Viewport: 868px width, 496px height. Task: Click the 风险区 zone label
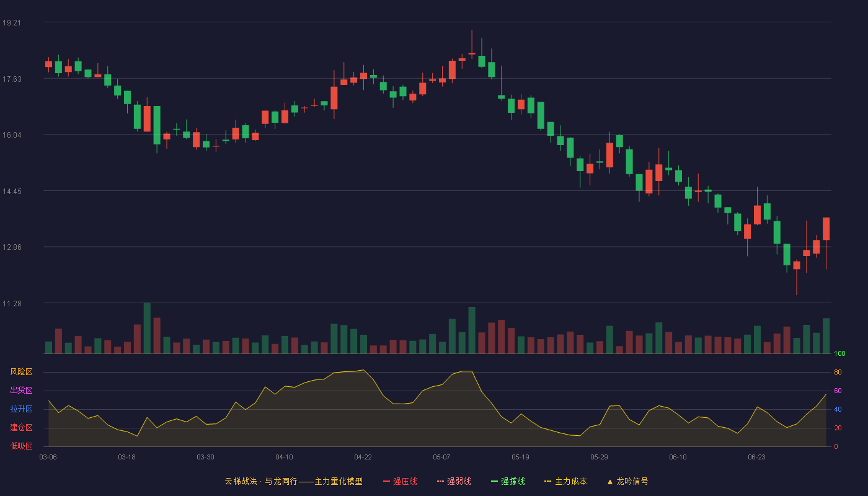click(x=21, y=372)
